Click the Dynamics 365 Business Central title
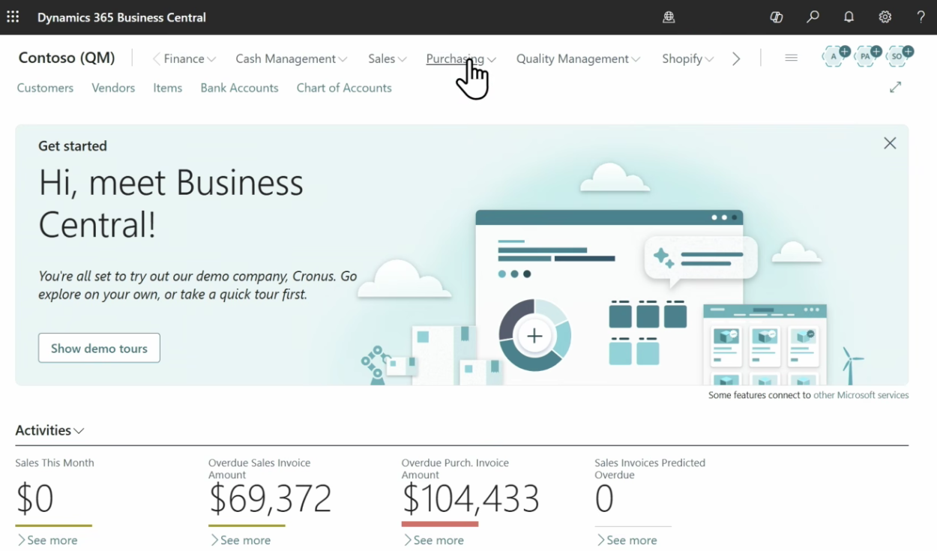 121,17
